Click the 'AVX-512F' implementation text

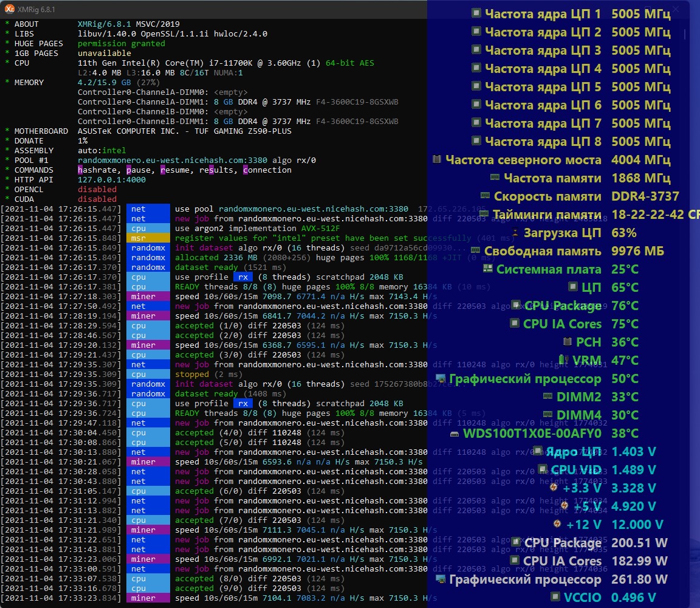[321, 228]
